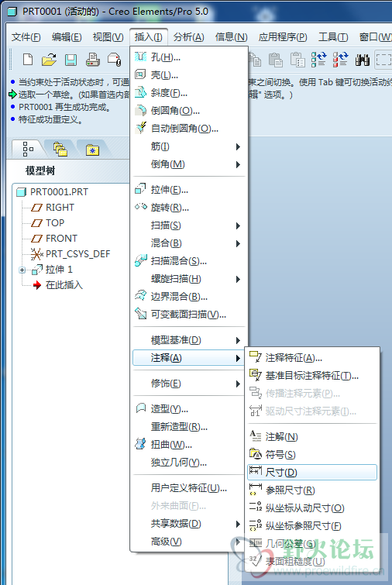Expand the 共享数据(D) Shared Data submenu
This screenshot has width=392, height=585.
[189, 524]
